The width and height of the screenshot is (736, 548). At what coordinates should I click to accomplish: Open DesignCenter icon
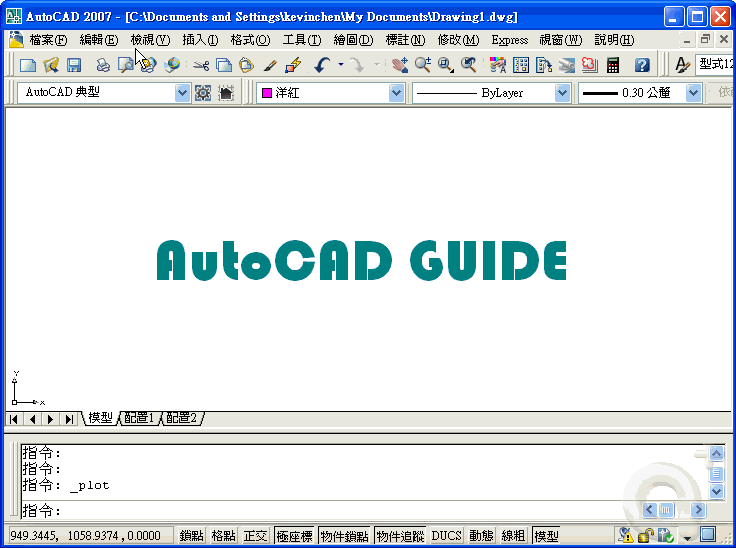coord(521,65)
